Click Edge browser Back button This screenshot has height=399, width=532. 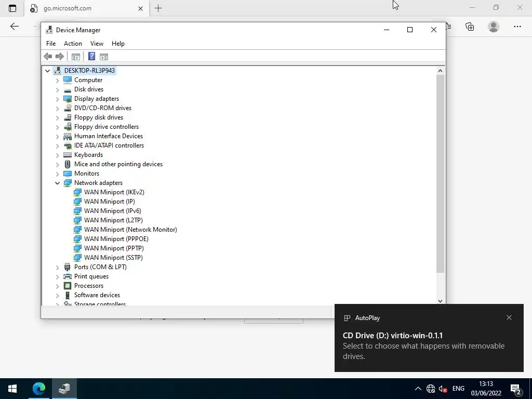tap(14, 26)
